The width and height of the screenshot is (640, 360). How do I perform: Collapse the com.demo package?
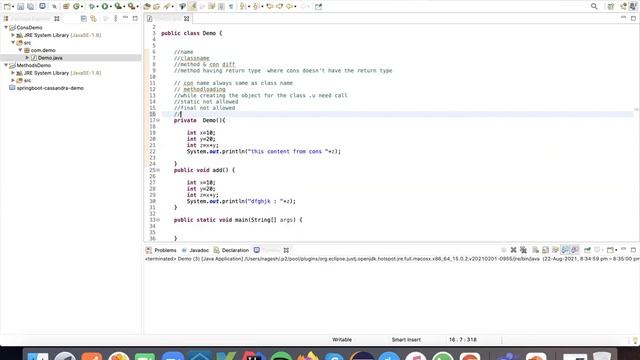click(x=20, y=50)
